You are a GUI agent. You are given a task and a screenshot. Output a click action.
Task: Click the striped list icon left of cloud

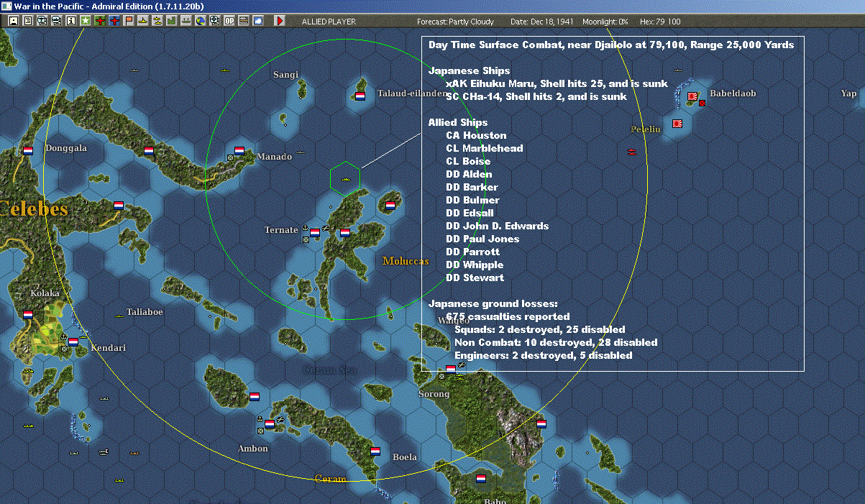coord(244,21)
